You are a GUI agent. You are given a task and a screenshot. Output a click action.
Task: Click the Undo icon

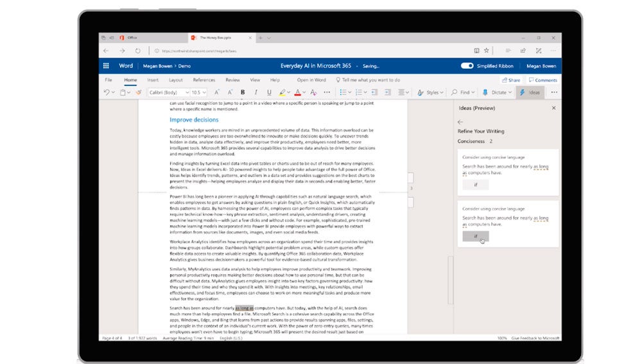[x=107, y=92]
